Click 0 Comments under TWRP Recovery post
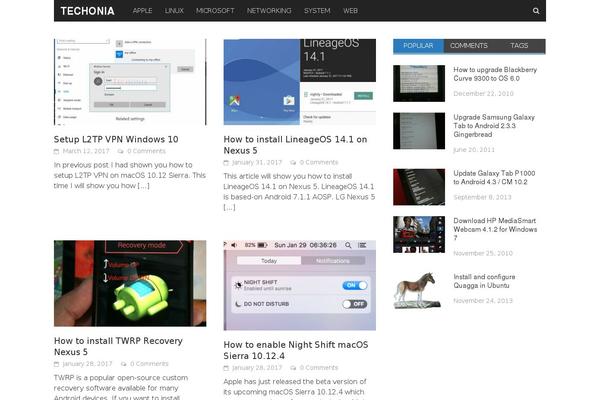This screenshot has width=600, height=400. pos(149,364)
